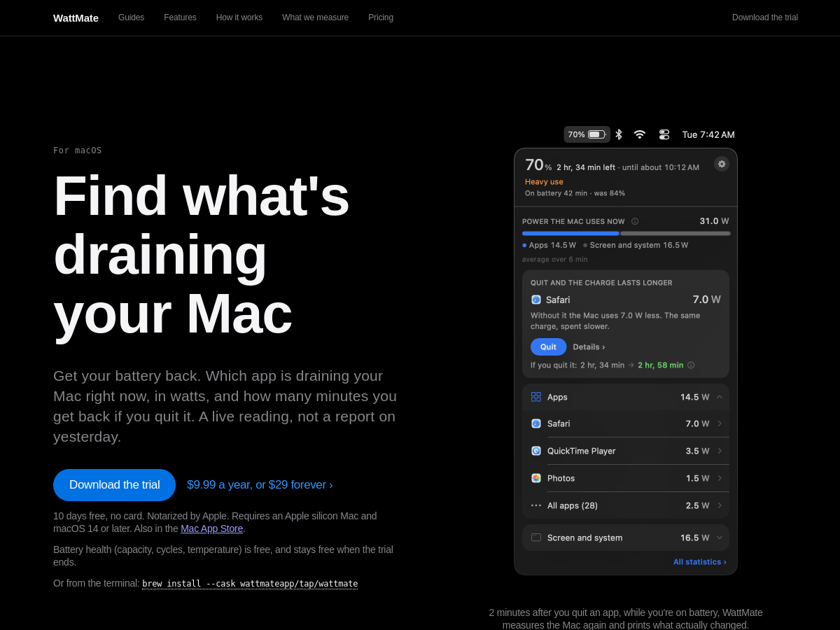The image size is (840, 630).
Task: Click the 31.0 W total power value
Action: pos(714,221)
